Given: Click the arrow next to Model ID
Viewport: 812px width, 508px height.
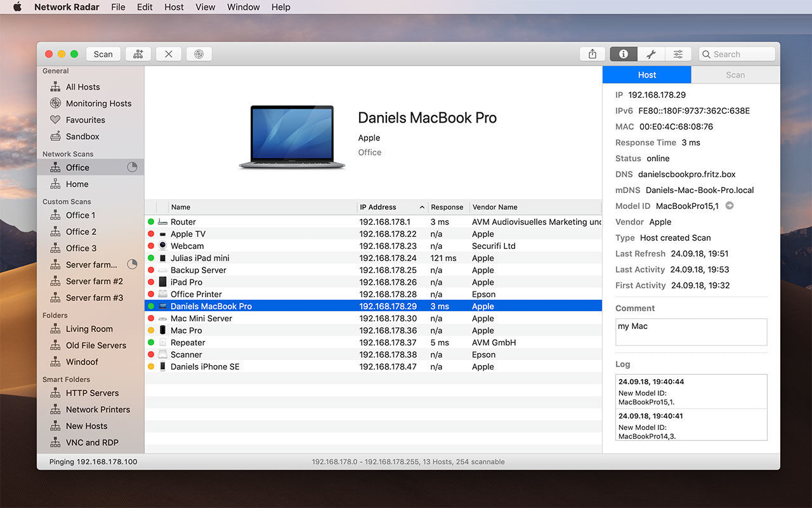Looking at the screenshot, I should pos(730,206).
